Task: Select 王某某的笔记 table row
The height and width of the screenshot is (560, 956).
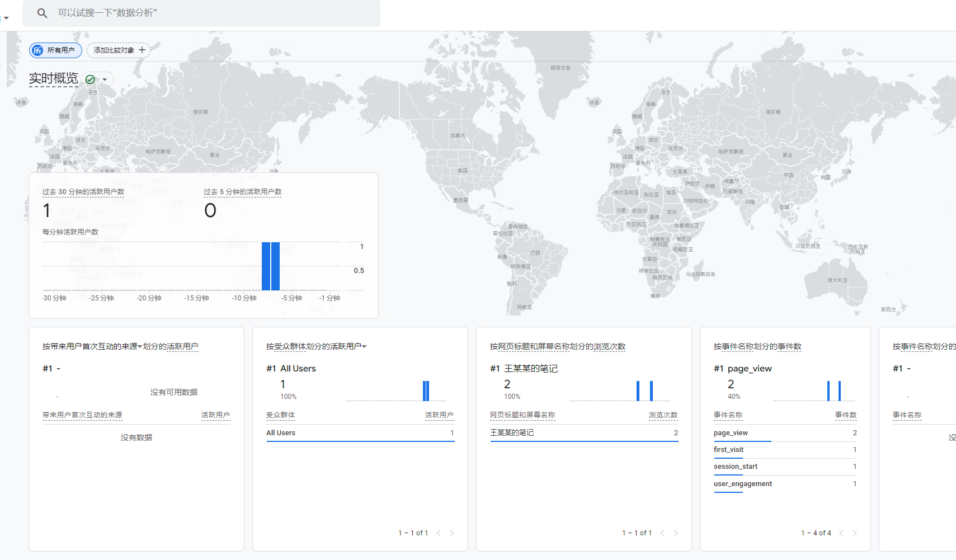Action: click(x=584, y=433)
